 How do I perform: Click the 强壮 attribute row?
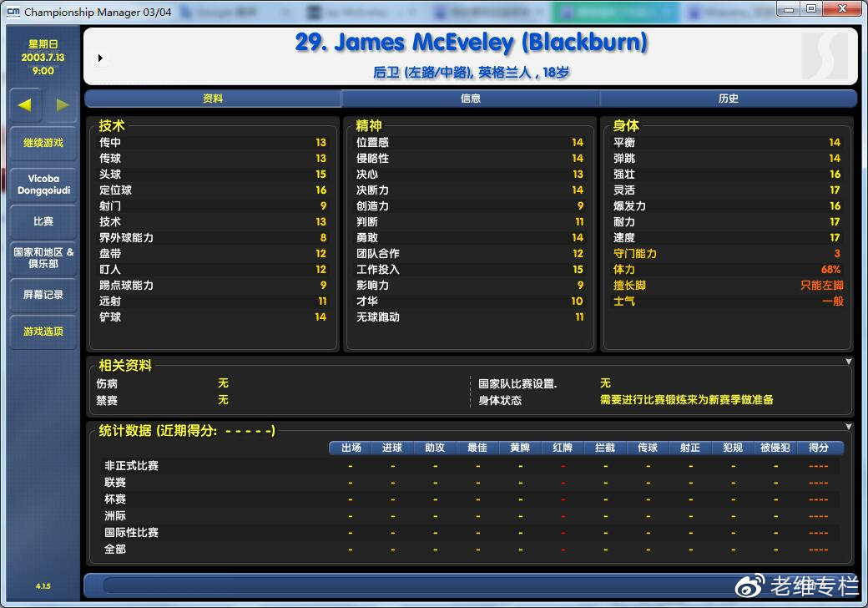pos(727,174)
